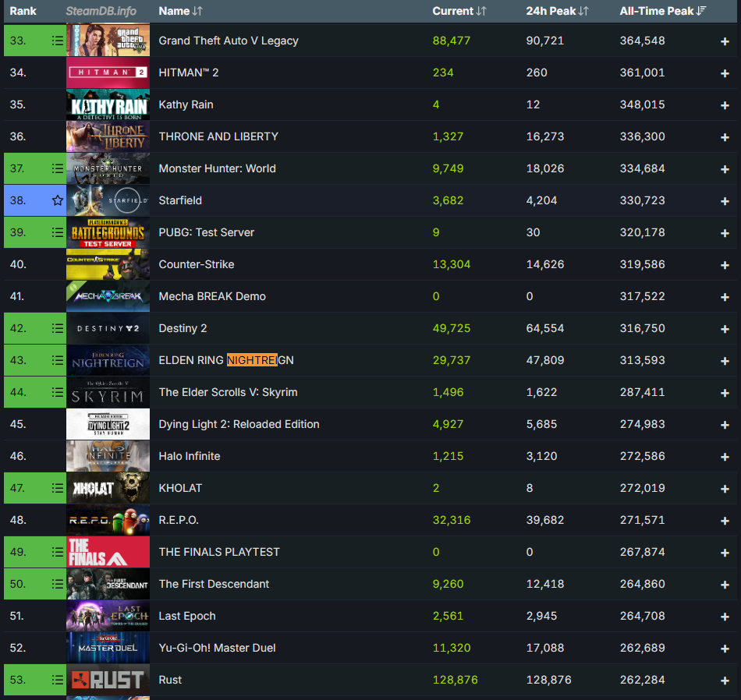Click the list icon for Destiny 2
The image size is (741, 700).
pyautogui.click(x=58, y=328)
